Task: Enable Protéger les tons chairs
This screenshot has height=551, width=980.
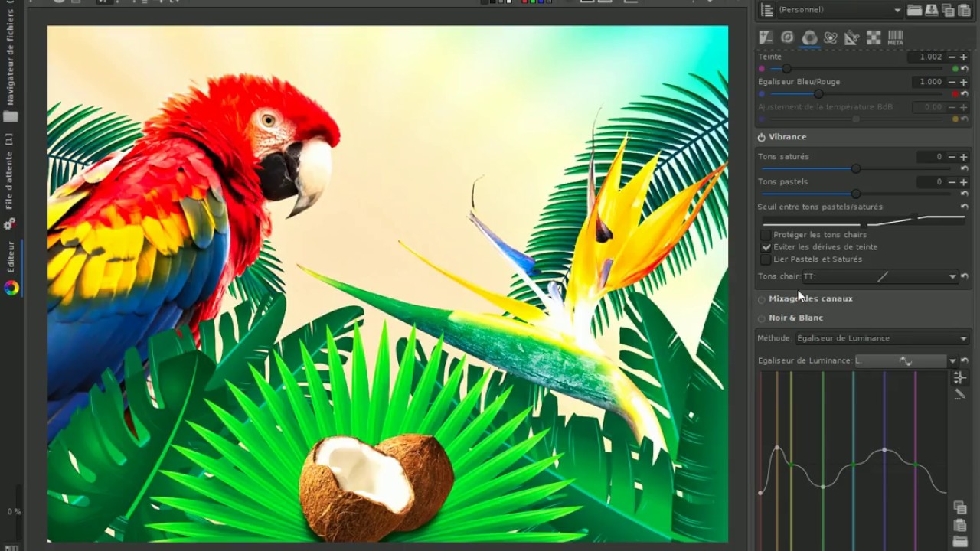Action: click(x=766, y=235)
